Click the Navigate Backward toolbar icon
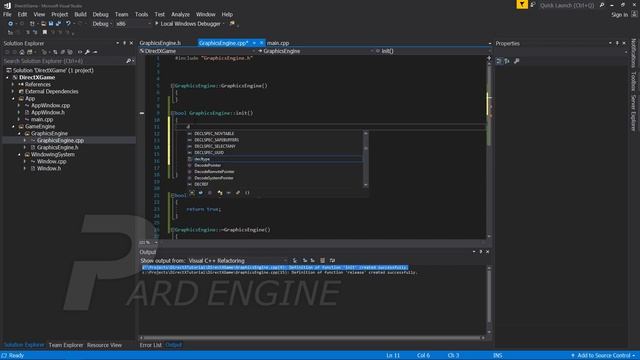The image size is (640, 360). pyautogui.click(x=10, y=24)
